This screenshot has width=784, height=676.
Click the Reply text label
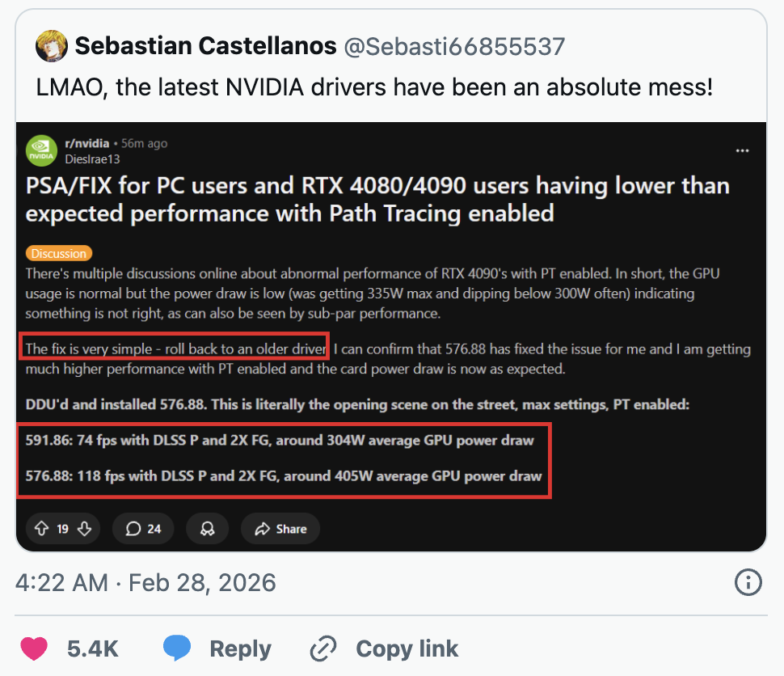tap(240, 648)
